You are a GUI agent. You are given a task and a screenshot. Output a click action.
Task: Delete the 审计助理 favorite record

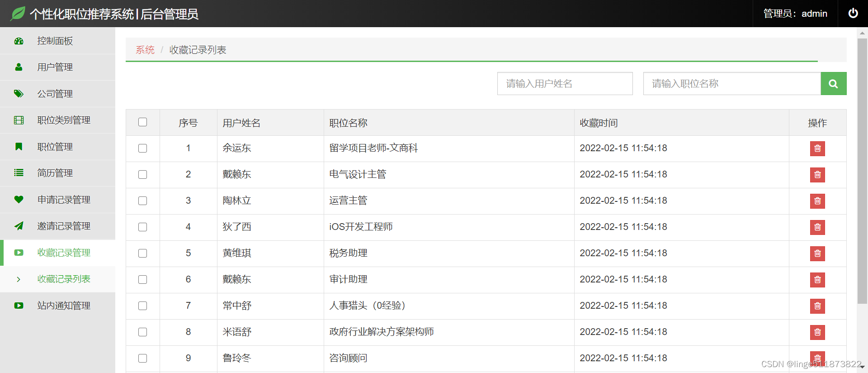[817, 280]
